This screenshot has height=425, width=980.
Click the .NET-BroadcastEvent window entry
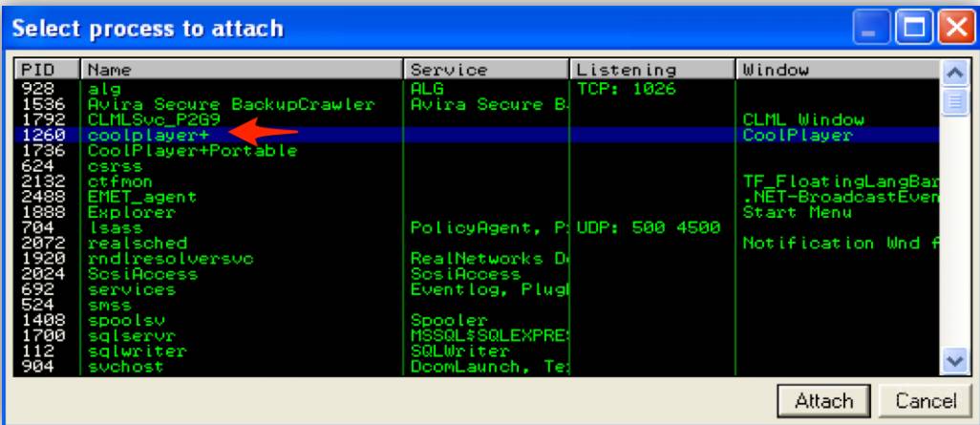coord(841,197)
